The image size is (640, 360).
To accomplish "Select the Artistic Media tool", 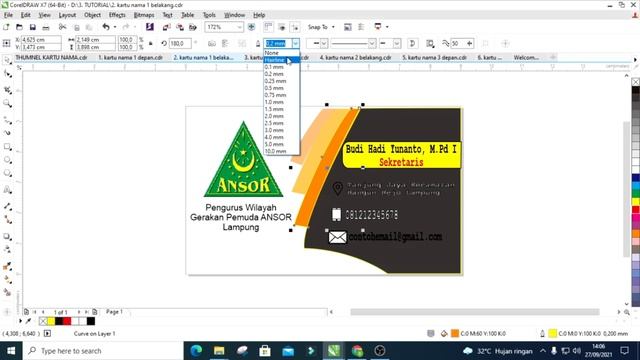I will (x=7, y=133).
